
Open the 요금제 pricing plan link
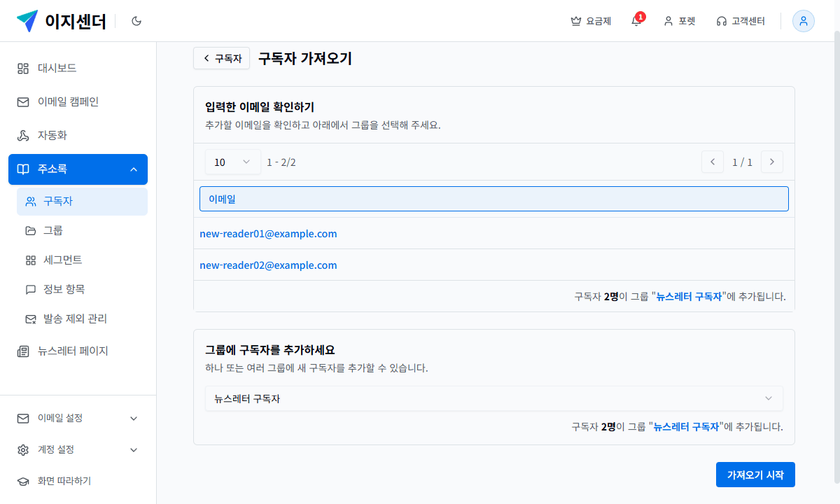pos(591,21)
